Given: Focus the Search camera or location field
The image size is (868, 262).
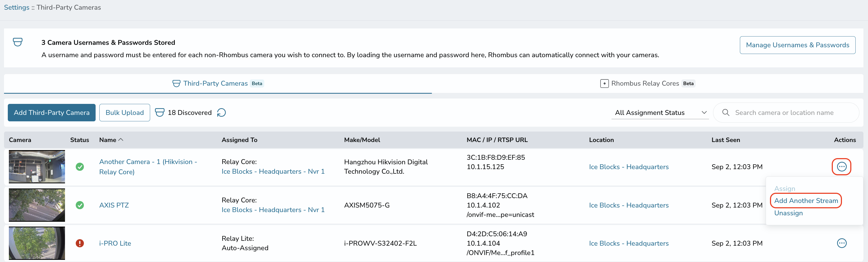Looking at the screenshot, I should (x=786, y=112).
